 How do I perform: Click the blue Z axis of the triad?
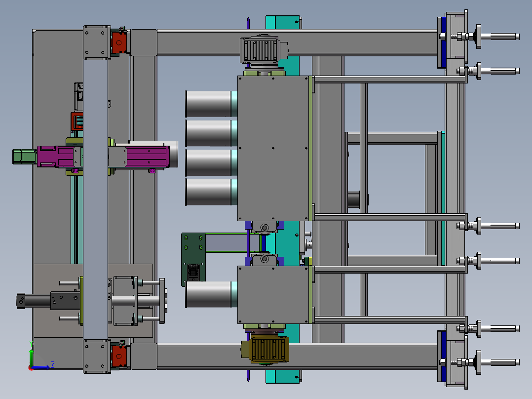coord(40,367)
